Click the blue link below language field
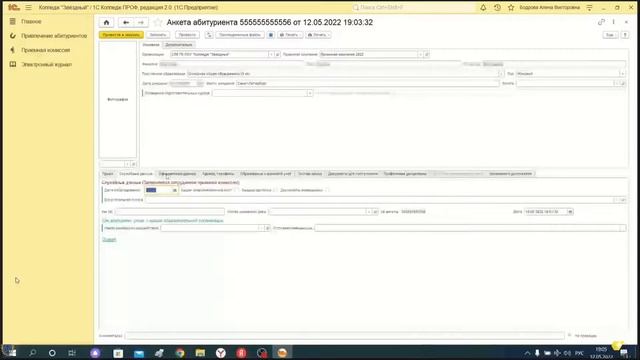This screenshot has width=640, height=360. click(109, 240)
